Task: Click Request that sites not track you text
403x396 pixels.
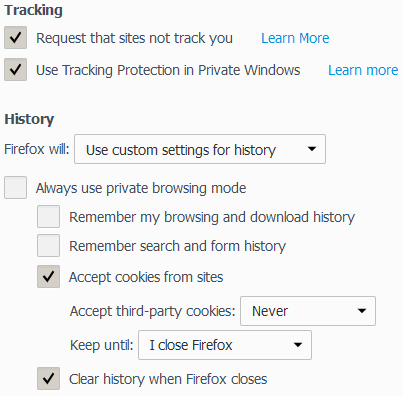Action: 134,38
